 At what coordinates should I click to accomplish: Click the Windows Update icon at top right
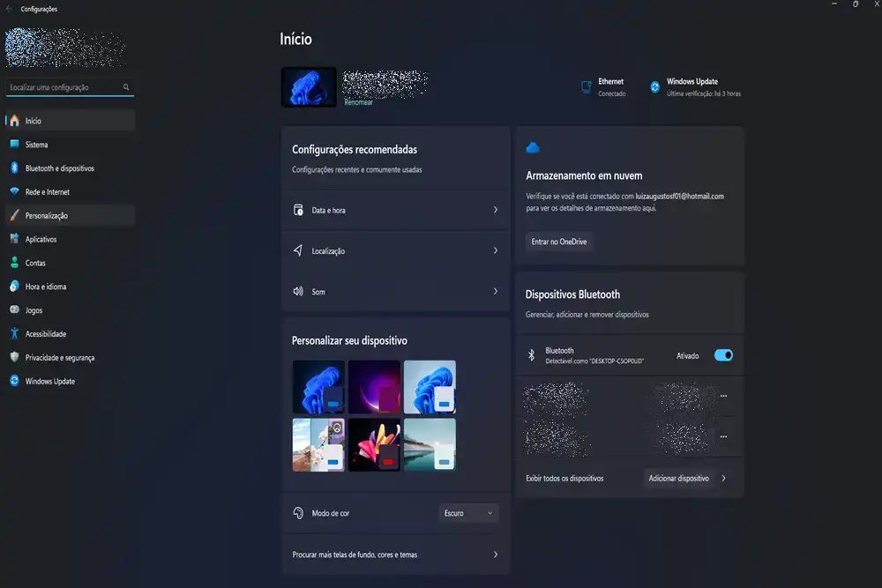click(x=655, y=87)
